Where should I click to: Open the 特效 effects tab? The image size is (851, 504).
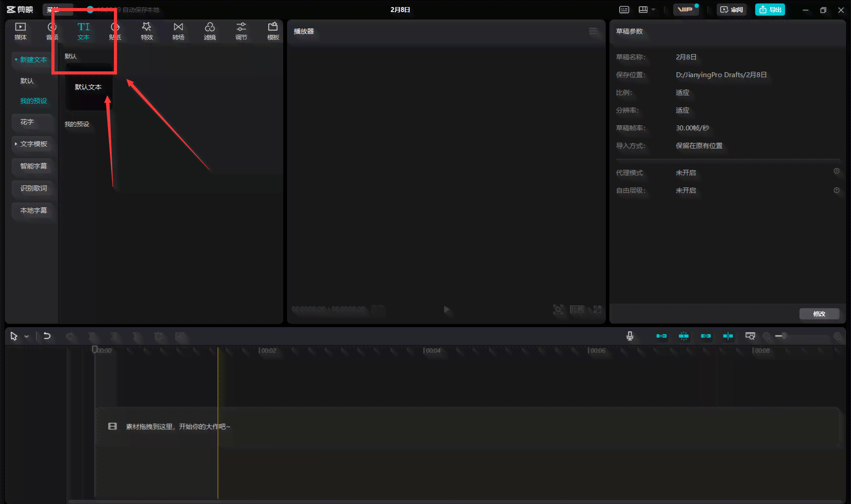click(147, 31)
